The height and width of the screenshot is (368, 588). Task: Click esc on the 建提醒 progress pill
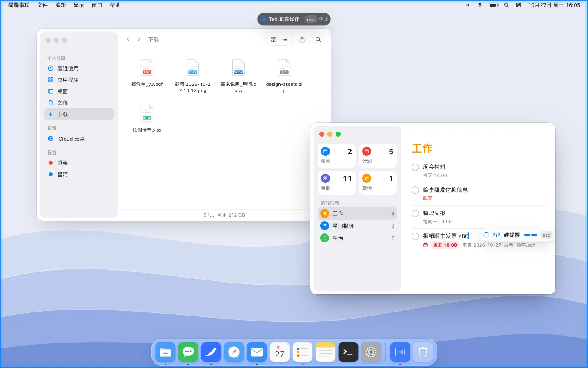[x=546, y=235]
